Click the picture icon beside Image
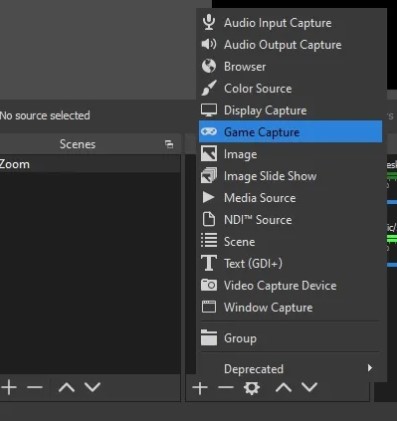Screen dimensions: 397x421 209,154
